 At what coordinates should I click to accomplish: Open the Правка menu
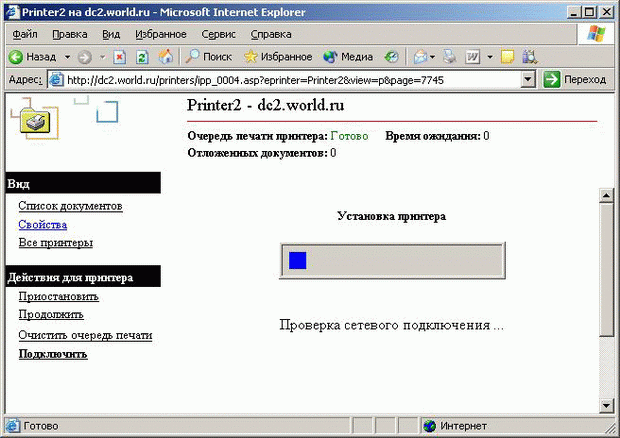[70, 34]
